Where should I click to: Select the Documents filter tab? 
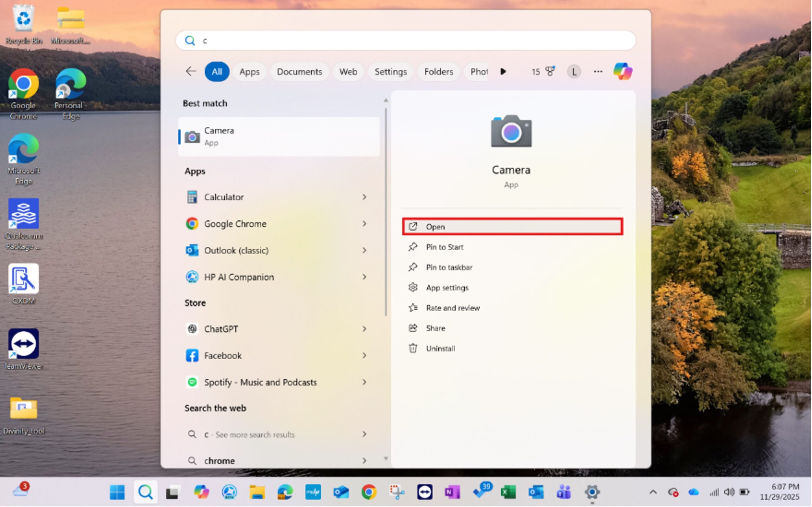point(299,72)
